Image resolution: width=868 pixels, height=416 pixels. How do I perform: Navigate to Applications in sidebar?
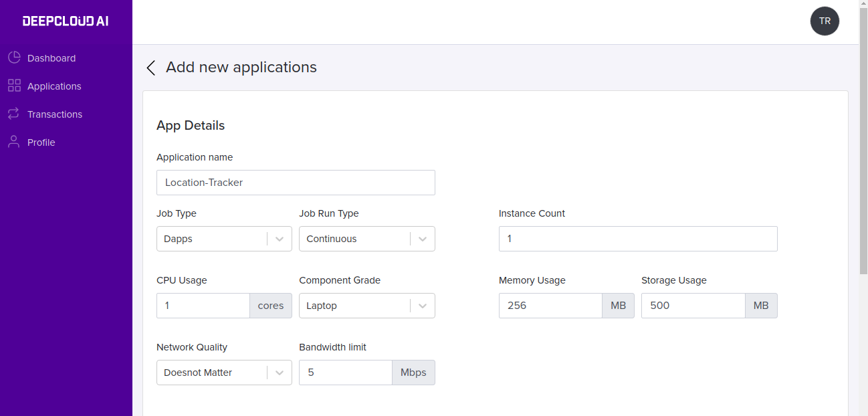pos(54,86)
